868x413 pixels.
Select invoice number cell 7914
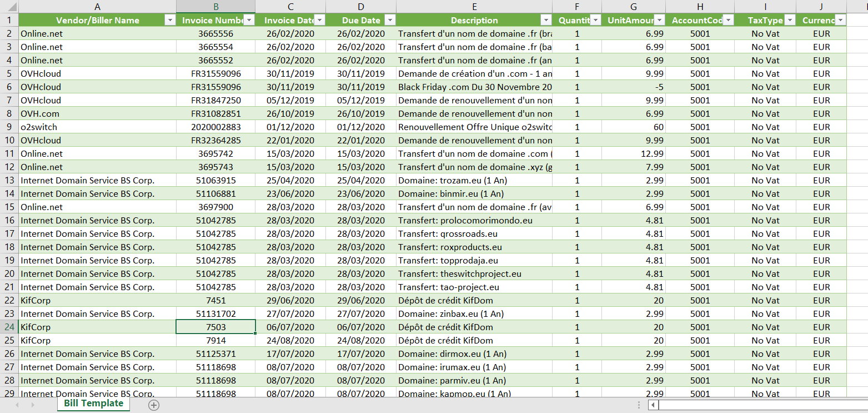[x=216, y=340]
